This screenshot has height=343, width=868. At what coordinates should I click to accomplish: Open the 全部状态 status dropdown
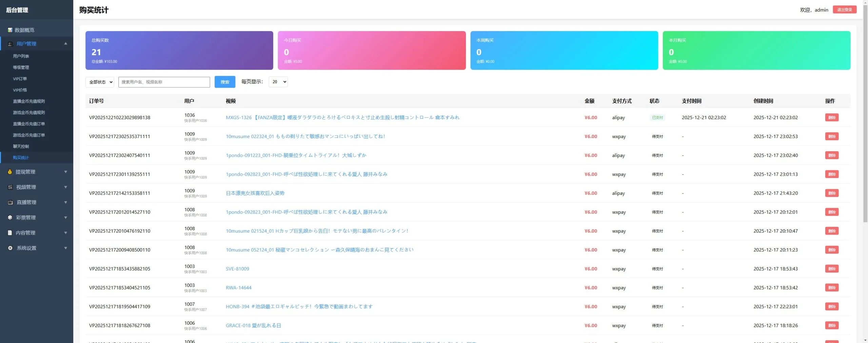tap(100, 82)
